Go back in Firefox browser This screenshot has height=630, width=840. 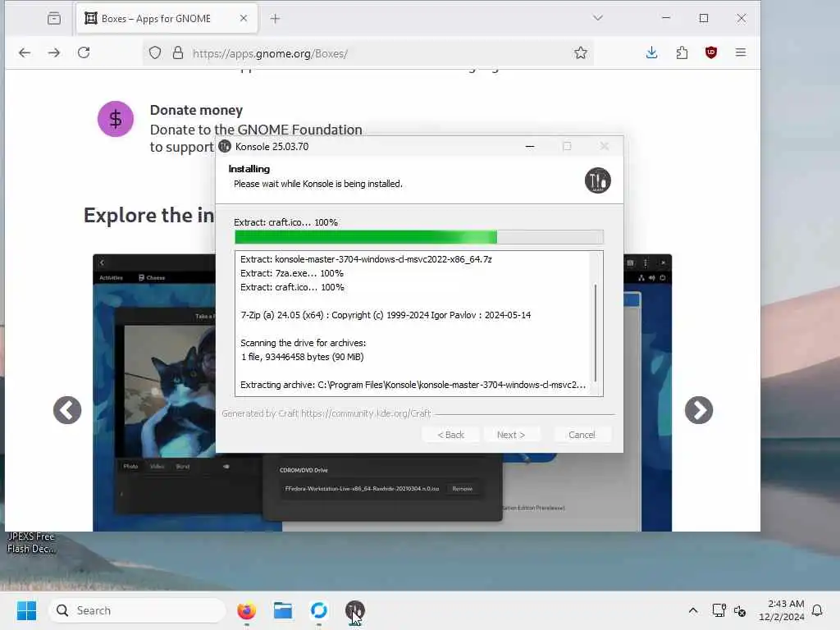click(25, 52)
